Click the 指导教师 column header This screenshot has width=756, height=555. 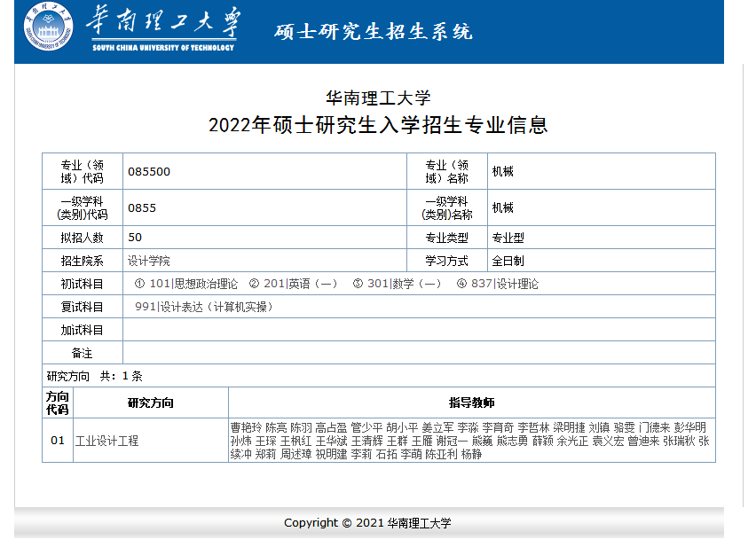pos(471,403)
